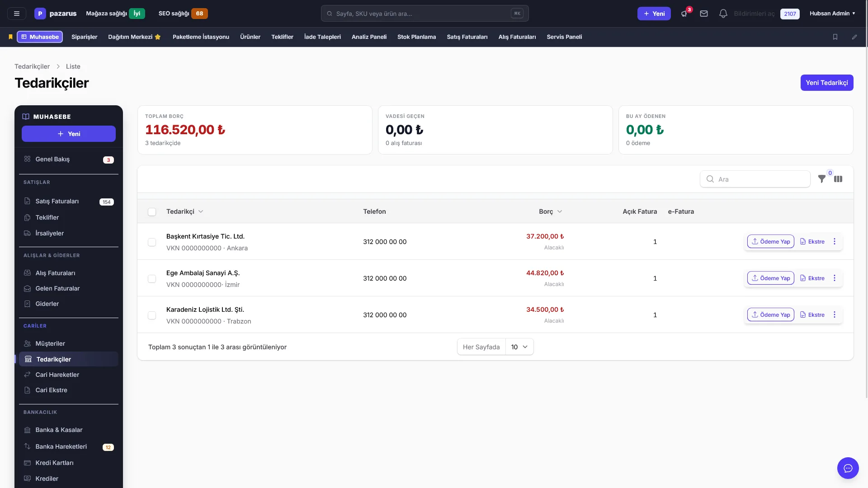The image size is (868, 488).
Task: Click the Cari Hareketler arrows icon
Action: (x=27, y=375)
